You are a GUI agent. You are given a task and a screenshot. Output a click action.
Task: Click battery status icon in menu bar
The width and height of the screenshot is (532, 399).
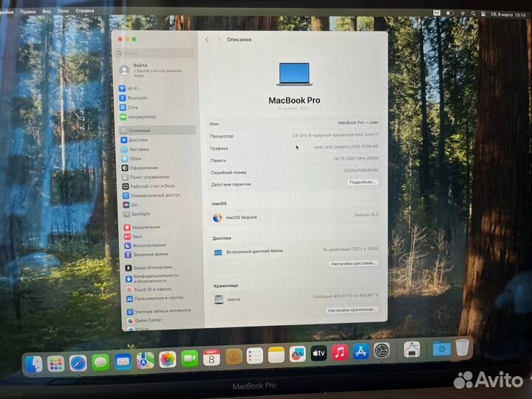pos(450,13)
